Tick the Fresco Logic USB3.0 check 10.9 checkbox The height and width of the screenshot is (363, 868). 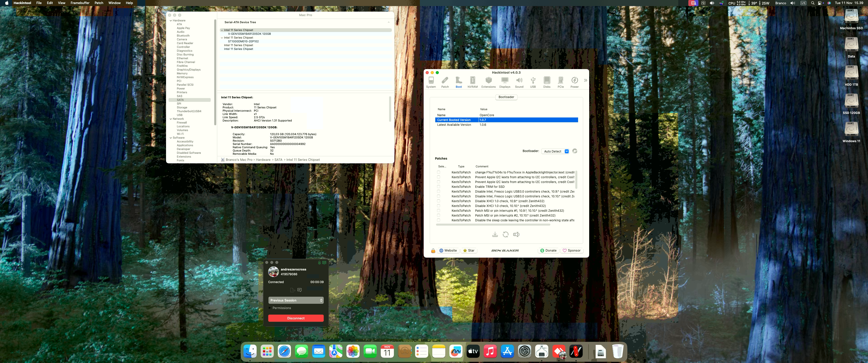coord(438,192)
